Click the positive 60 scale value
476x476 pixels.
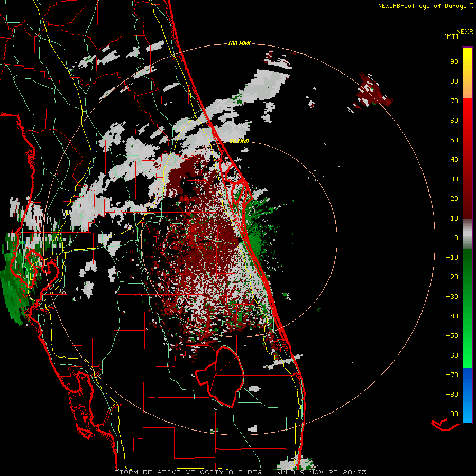pyautogui.click(x=454, y=121)
